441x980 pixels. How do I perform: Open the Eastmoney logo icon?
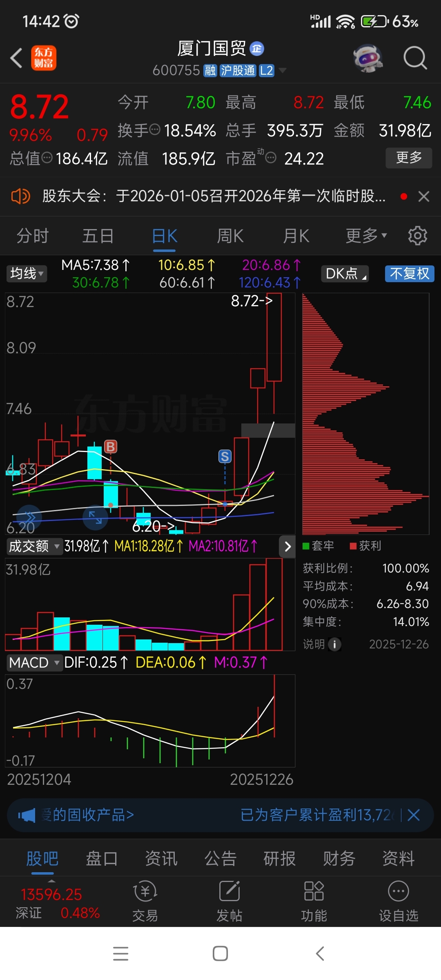click(44, 58)
